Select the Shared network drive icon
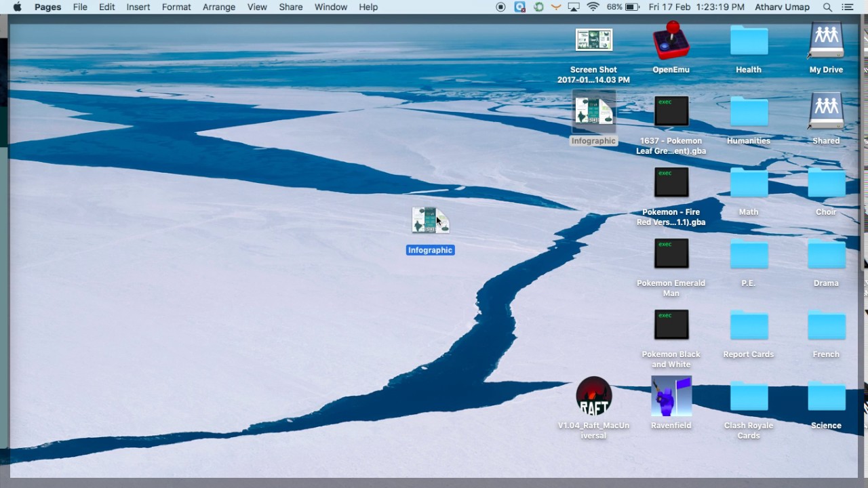Viewport: 868px width, 488px height. 826,112
